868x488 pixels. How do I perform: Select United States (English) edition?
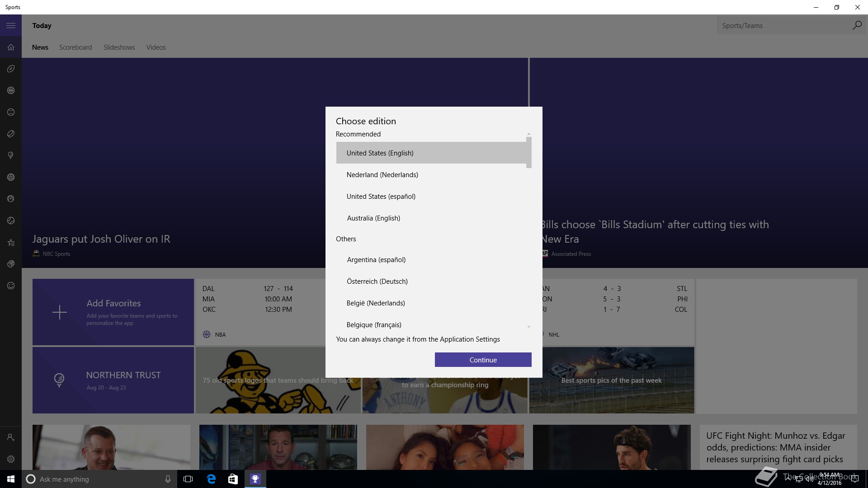tap(431, 153)
